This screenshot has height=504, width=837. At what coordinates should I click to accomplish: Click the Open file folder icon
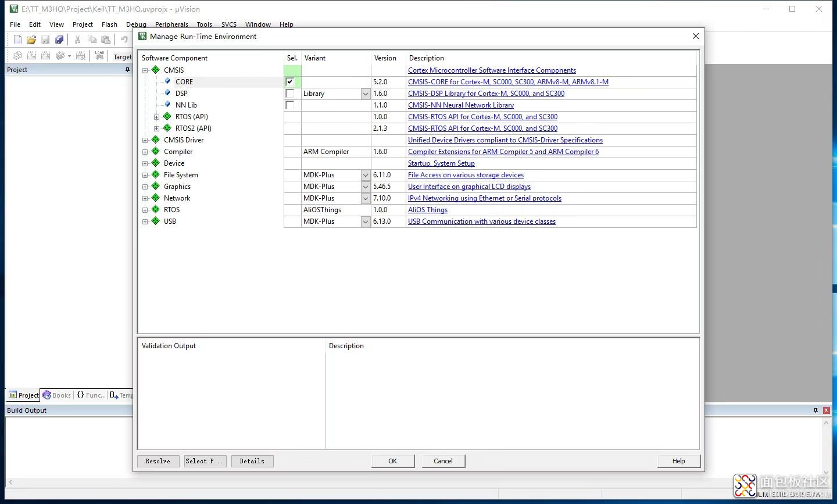(31, 40)
